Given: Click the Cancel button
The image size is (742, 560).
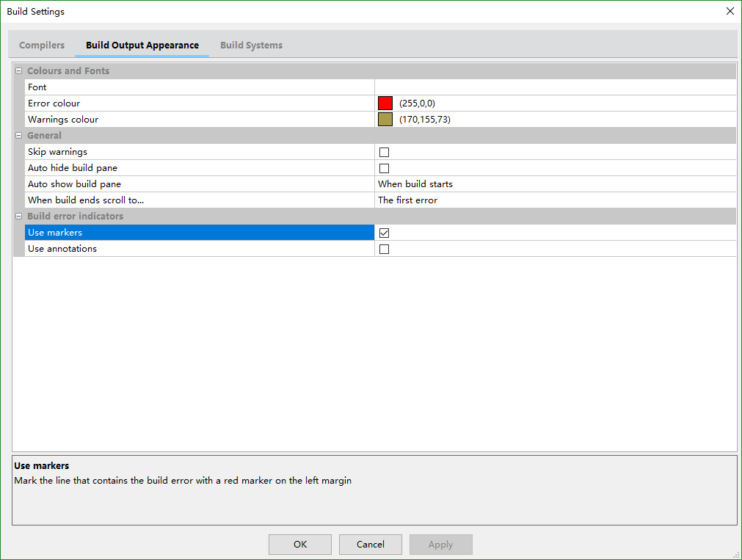Looking at the screenshot, I should [x=370, y=544].
